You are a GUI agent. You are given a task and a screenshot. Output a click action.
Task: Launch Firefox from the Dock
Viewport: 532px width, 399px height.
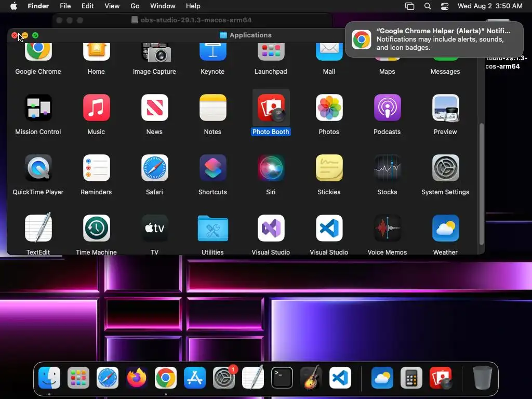coord(137,378)
